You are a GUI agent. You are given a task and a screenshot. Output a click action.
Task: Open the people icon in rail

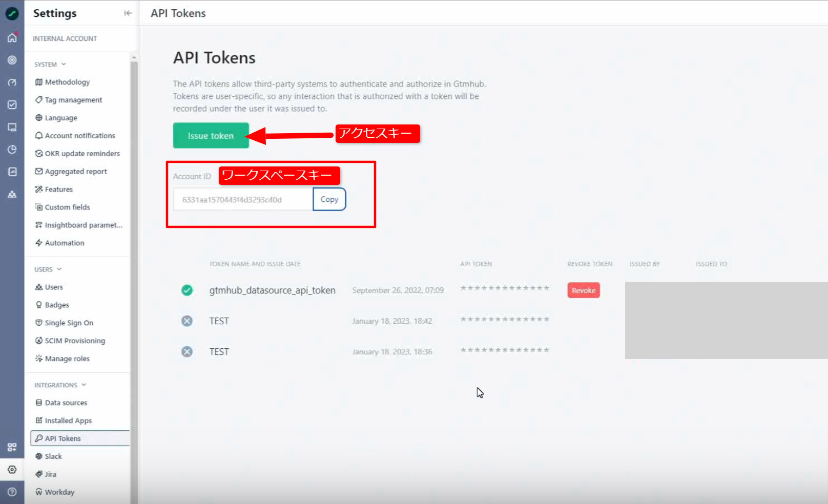click(12, 194)
